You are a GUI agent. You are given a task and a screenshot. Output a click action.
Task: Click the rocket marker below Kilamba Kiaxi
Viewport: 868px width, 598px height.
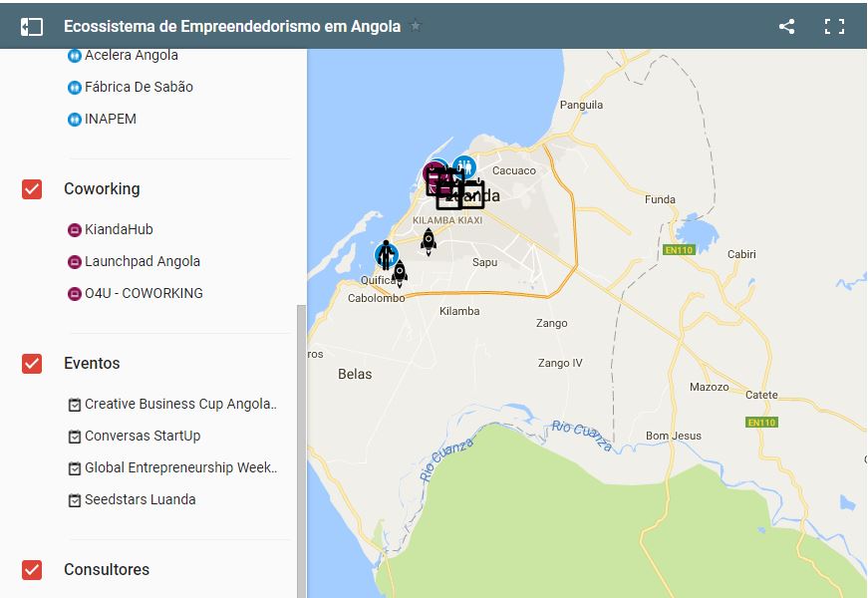pyautogui.click(x=429, y=241)
